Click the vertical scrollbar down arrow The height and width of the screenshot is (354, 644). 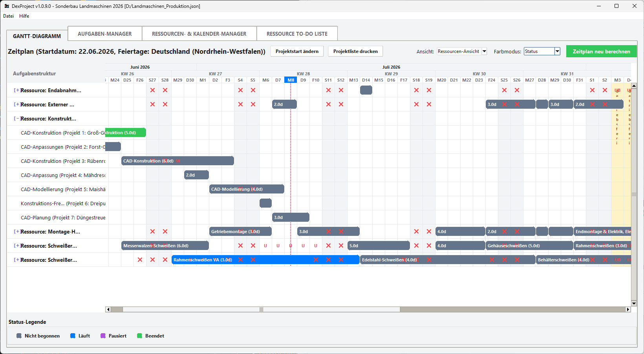[634, 303]
